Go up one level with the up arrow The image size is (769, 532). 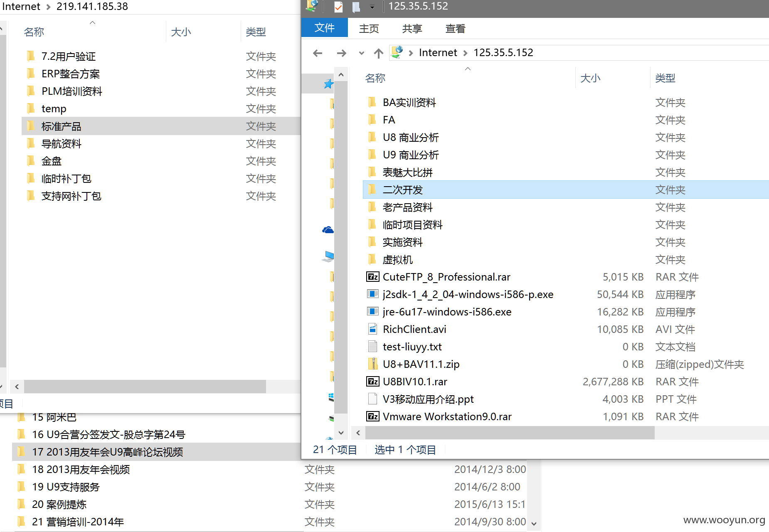tap(378, 53)
